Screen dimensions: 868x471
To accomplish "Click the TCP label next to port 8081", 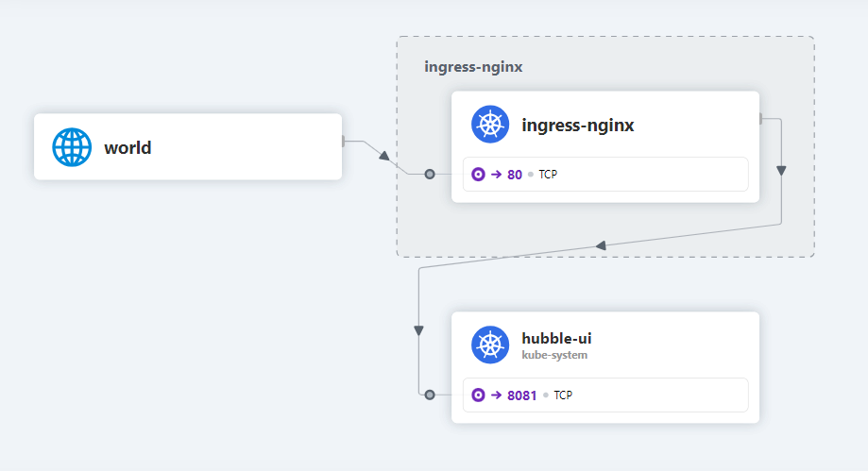I will click(x=563, y=395).
